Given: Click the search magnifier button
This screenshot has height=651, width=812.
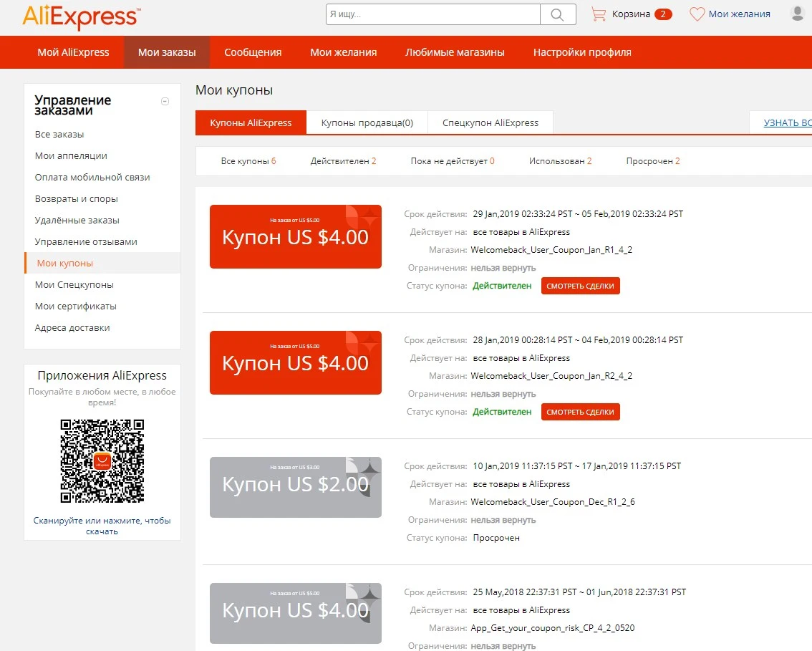Looking at the screenshot, I should coord(557,14).
